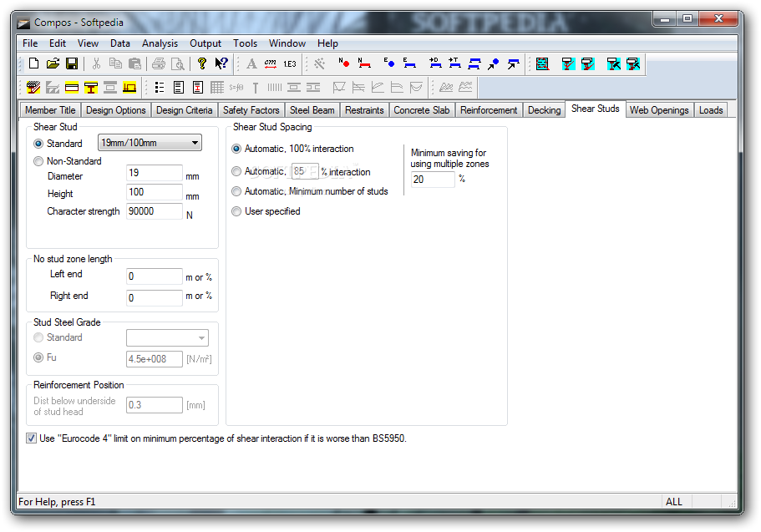
Task: Click the E blue dot icon
Action: click(x=388, y=63)
